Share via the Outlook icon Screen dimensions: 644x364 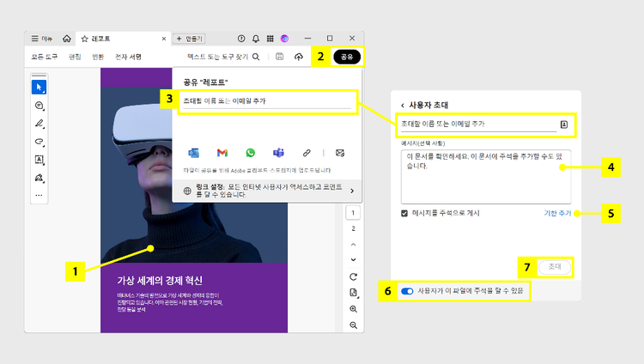coord(193,153)
